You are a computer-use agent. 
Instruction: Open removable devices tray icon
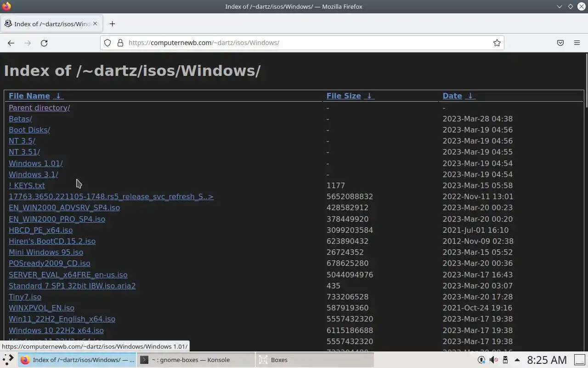505,360
